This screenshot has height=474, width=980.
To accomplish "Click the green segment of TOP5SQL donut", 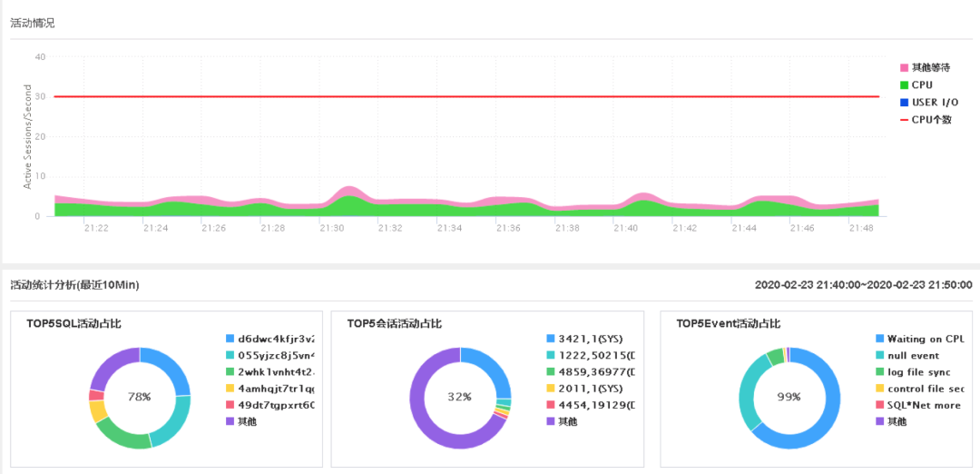I will coord(122,435).
